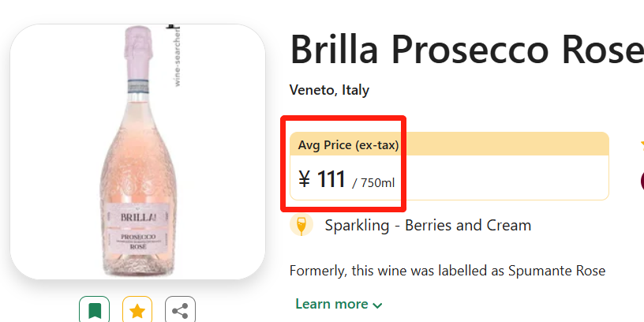644x322 pixels.
Task: Open the Sparkling - Berries and Cream style link
Action: click(428, 226)
